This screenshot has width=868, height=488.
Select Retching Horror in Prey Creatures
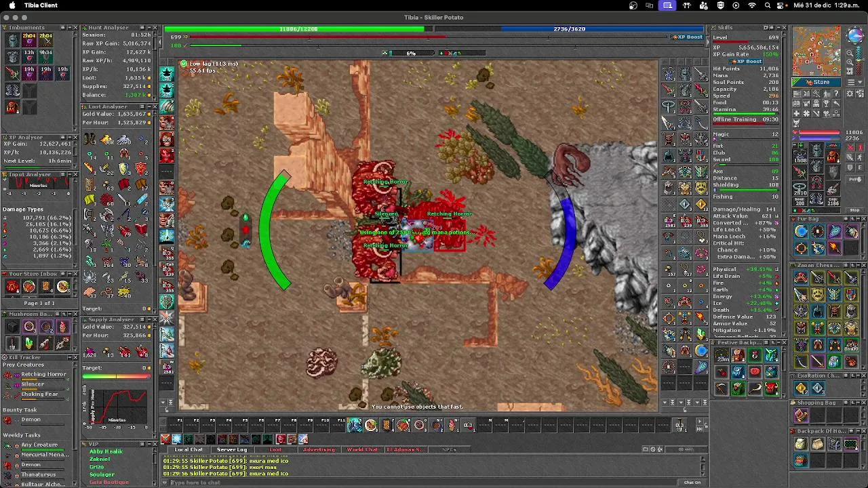point(43,374)
